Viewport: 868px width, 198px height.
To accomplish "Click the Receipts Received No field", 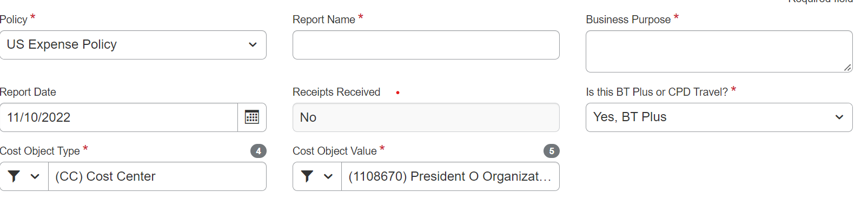I will (x=426, y=117).
